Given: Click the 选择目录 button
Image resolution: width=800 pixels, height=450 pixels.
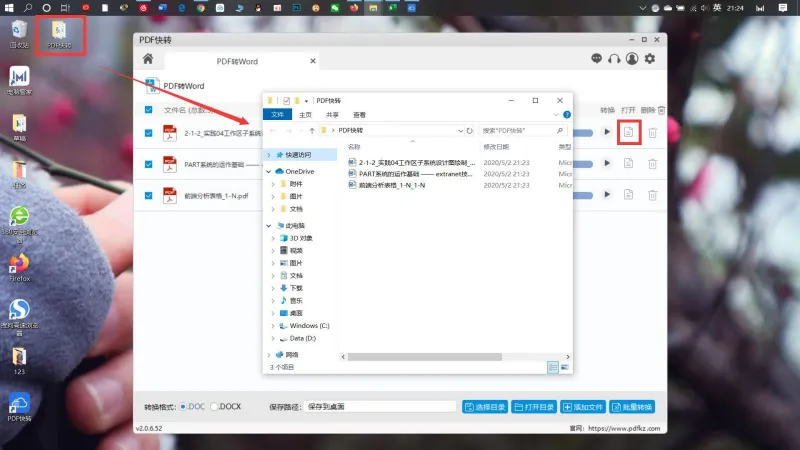Looking at the screenshot, I should point(485,407).
